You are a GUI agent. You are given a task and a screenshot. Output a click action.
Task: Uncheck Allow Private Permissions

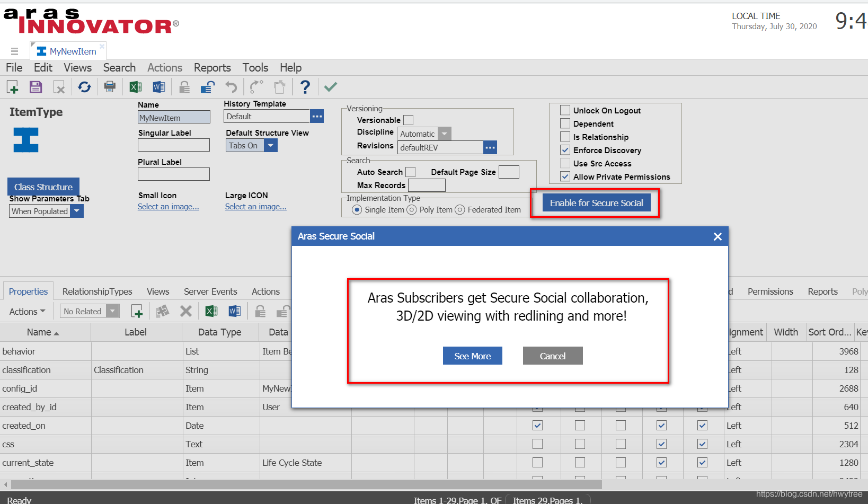click(x=565, y=176)
